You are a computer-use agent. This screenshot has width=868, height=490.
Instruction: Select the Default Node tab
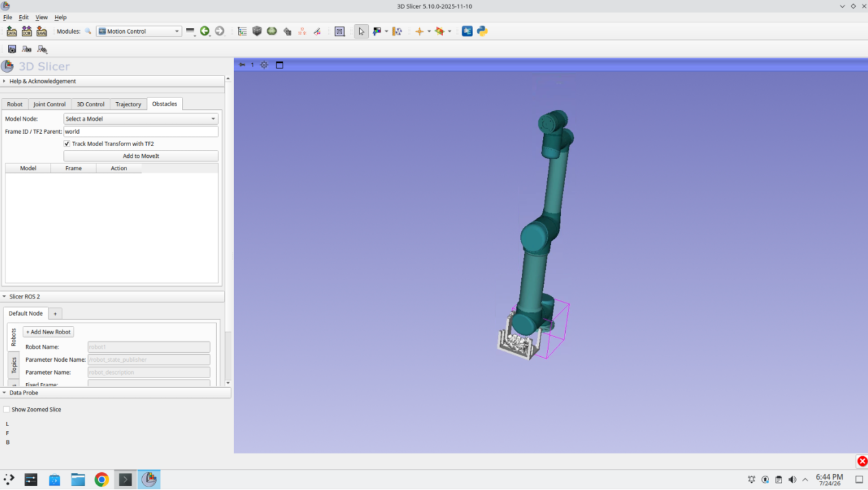(x=25, y=313)
